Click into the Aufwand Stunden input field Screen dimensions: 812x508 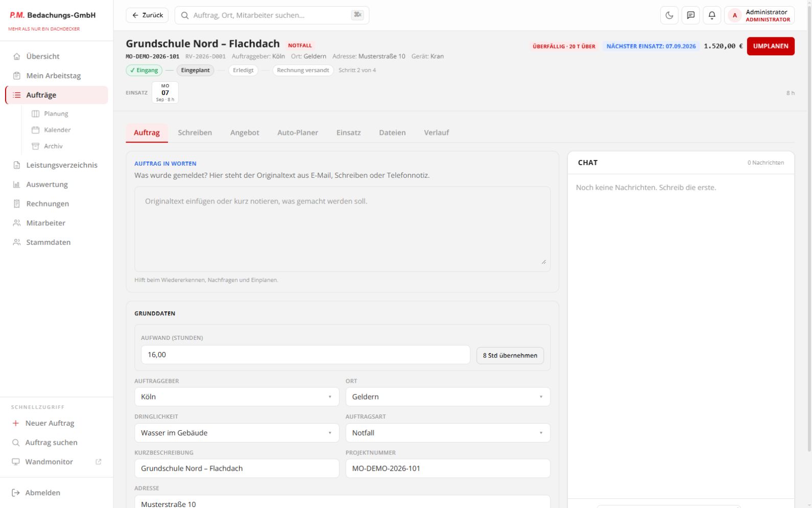305,355
